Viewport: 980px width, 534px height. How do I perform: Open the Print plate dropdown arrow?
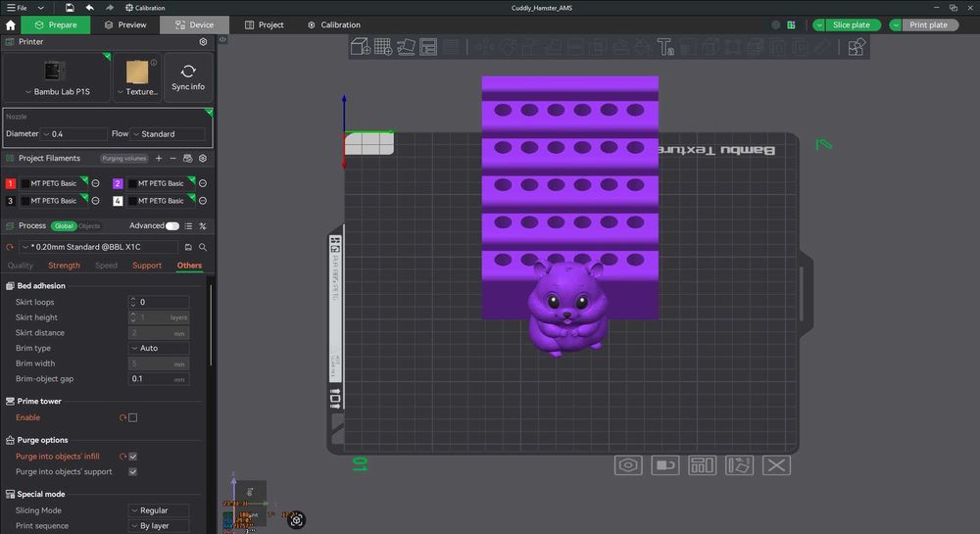[896, 24]
